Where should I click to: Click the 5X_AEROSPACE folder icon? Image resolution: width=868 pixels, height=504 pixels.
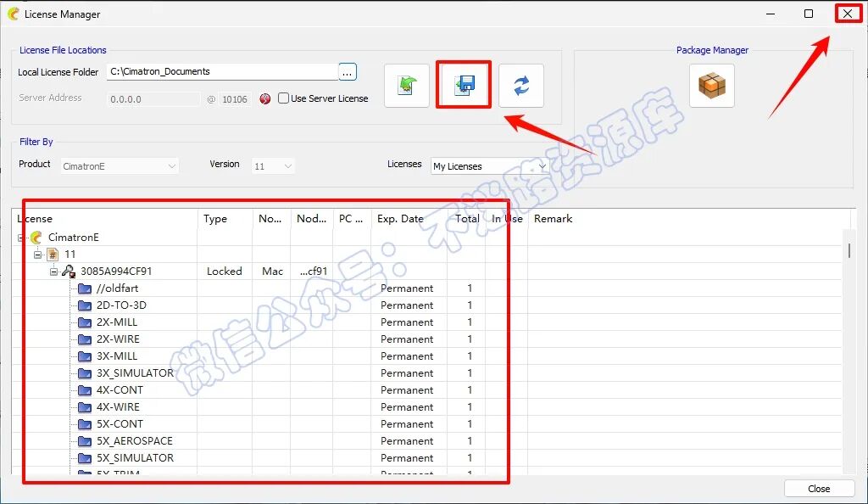coord(85,441)
